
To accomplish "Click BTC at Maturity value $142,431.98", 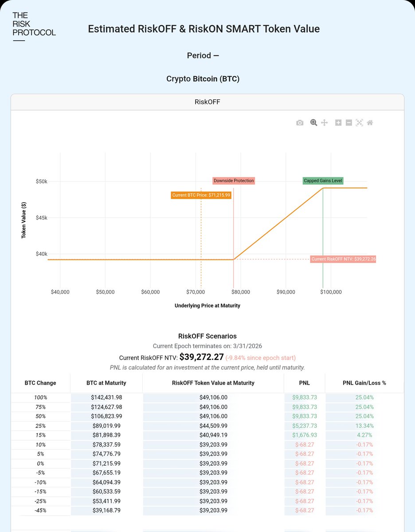I will pos(106,398).
